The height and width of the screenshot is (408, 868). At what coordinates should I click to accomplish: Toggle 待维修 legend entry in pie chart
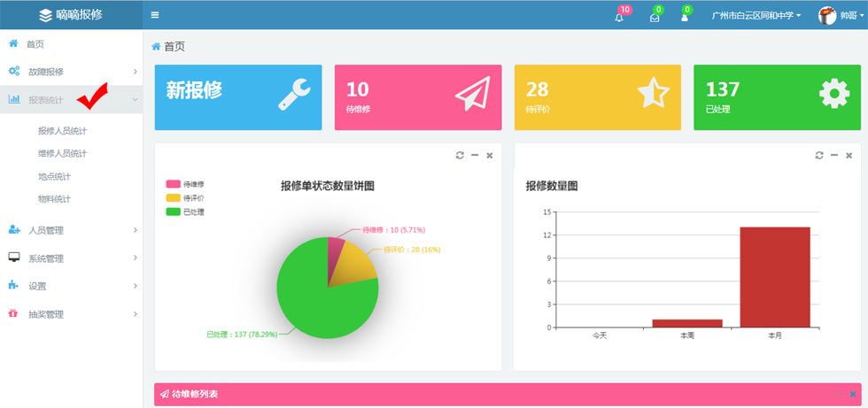(x=185, y=184)
